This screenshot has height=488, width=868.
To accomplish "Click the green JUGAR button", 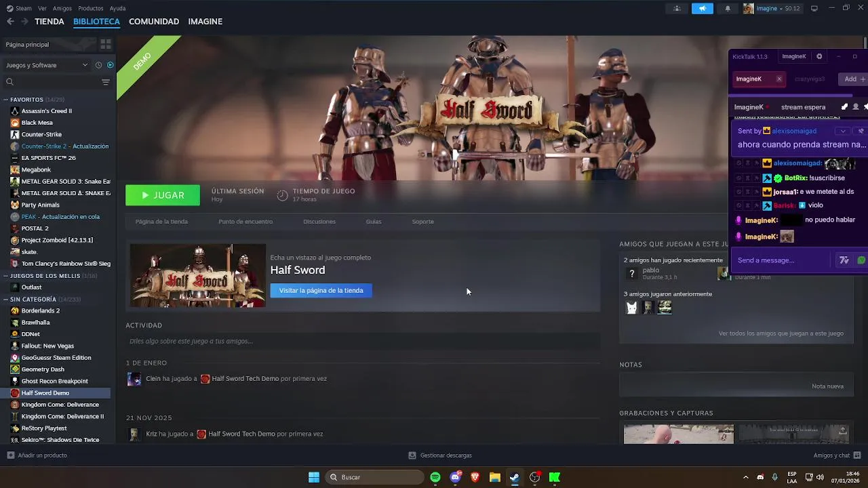I will point(163,195).
